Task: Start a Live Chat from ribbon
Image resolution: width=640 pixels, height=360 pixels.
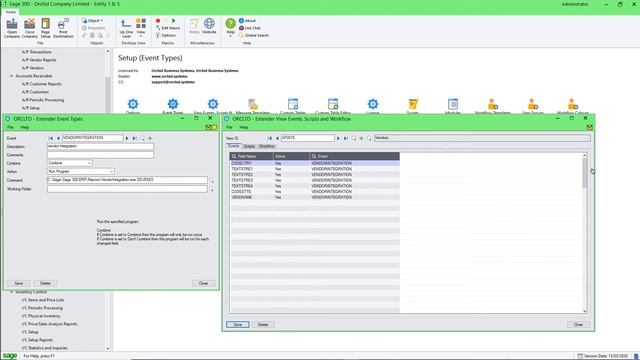Action: click(x=250, y=28)
